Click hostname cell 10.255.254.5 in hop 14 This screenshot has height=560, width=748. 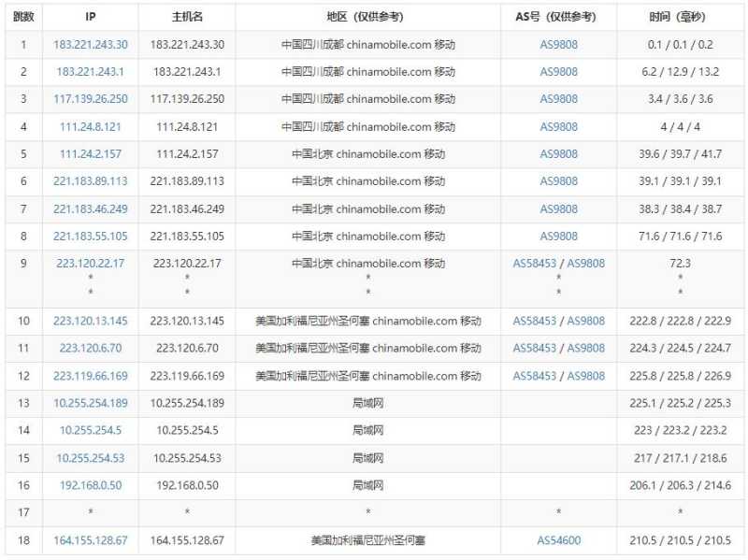point(188,430)
